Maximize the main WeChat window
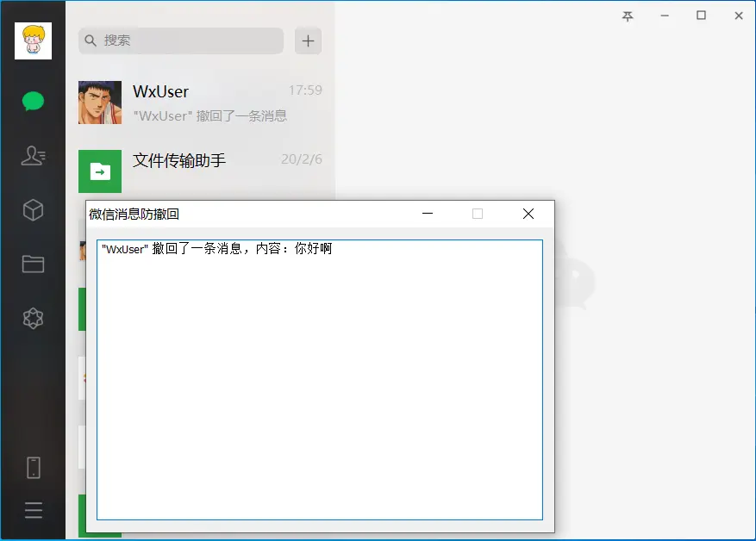Image resolution: width=756 pixels, height=541 pixels. [x=701, y=16]
